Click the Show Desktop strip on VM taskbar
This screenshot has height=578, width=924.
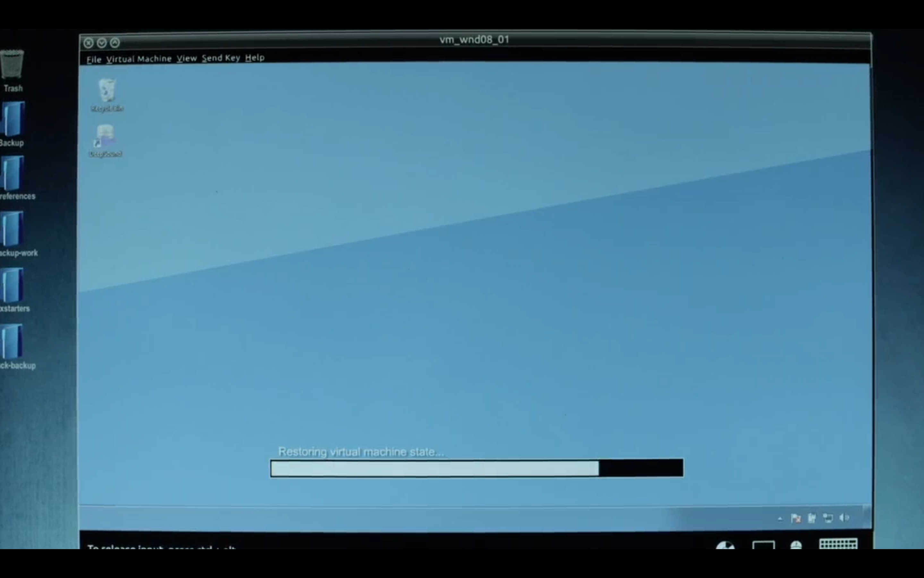coord(867,517)
